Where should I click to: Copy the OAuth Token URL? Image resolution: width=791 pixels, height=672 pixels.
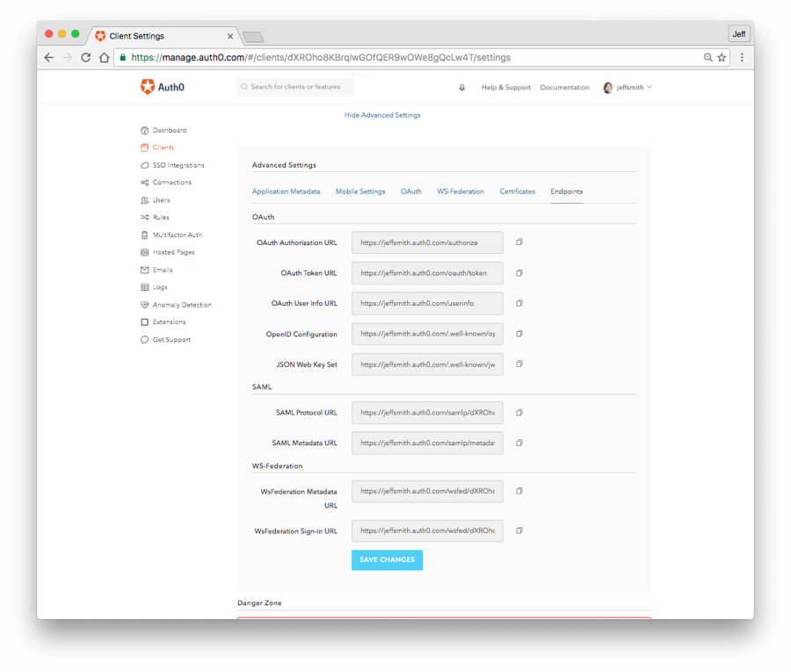point(519,272)
